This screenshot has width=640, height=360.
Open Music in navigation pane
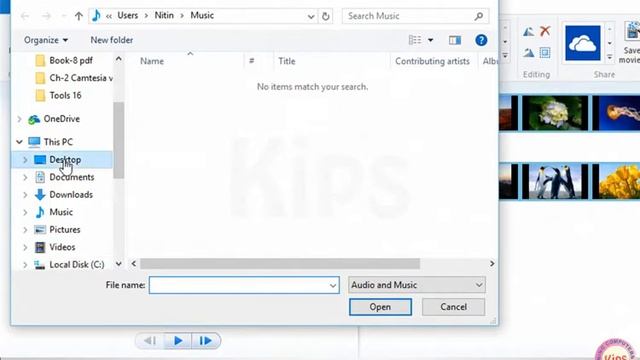click(61, 212)
